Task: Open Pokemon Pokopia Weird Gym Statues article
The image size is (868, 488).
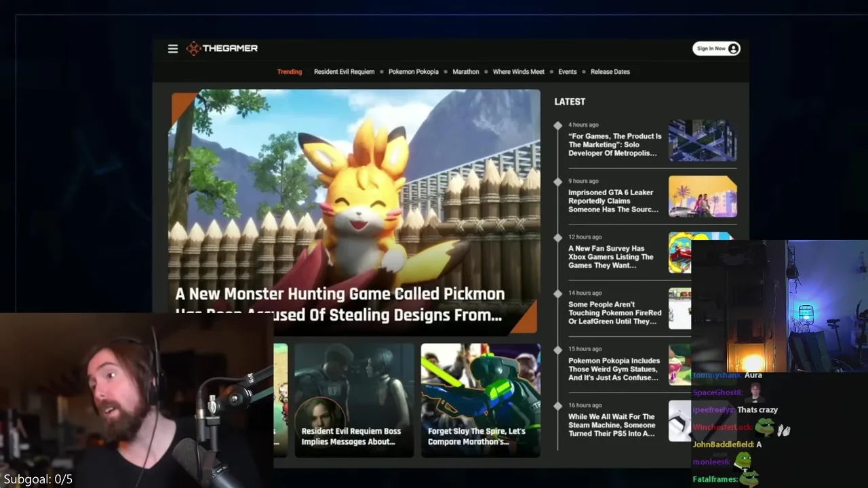Action: [614, 369]
